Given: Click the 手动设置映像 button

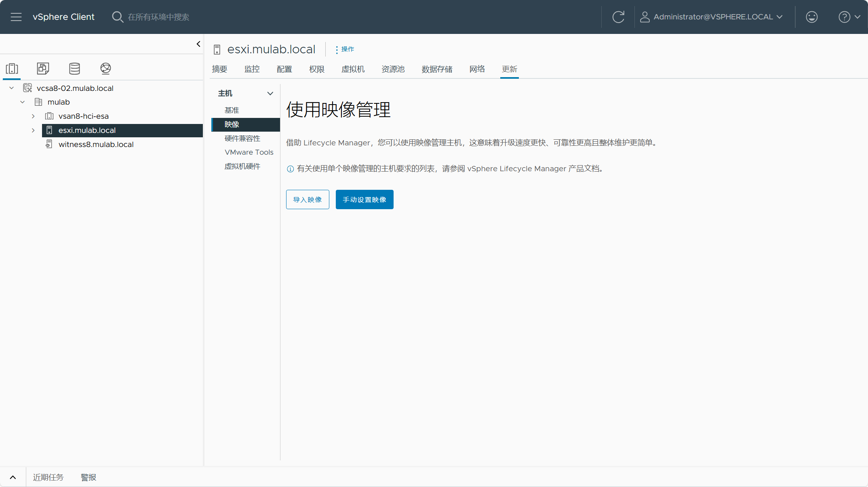Looking at the screenshot, I should pyautogui.click(x=364, y=199).
